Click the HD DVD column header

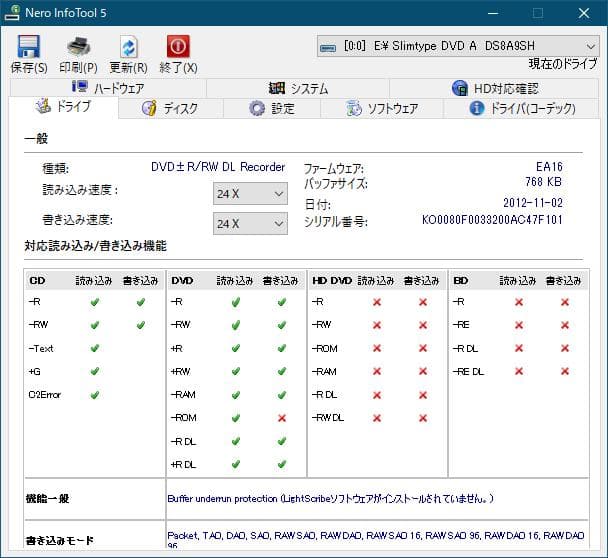click(x=332, y=280)
